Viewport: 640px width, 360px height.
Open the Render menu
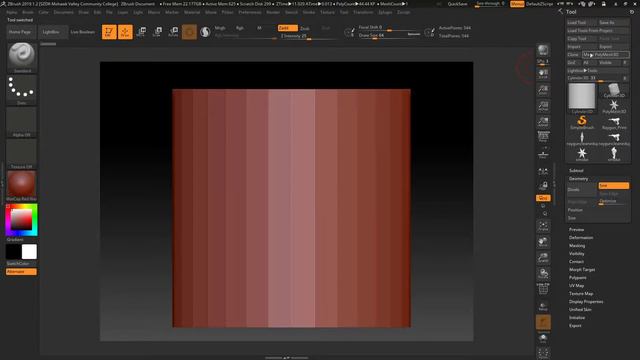(x=273, y=12)
